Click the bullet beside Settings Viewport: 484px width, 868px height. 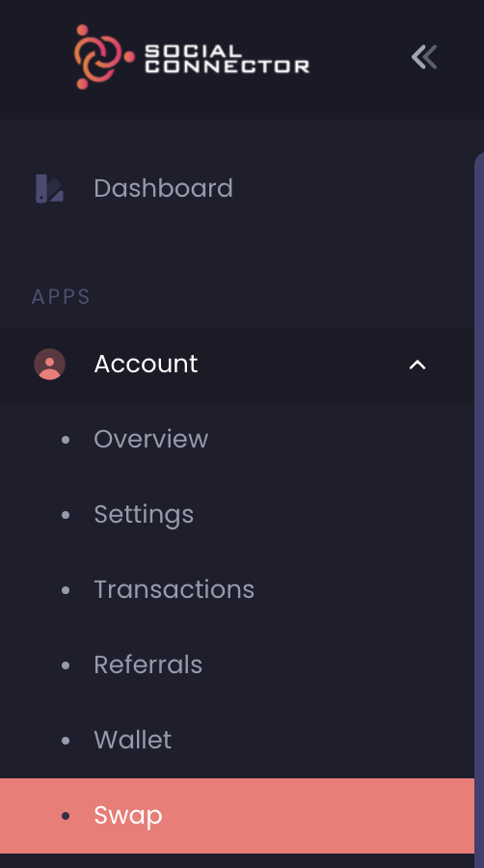click(x=66, y=515)
